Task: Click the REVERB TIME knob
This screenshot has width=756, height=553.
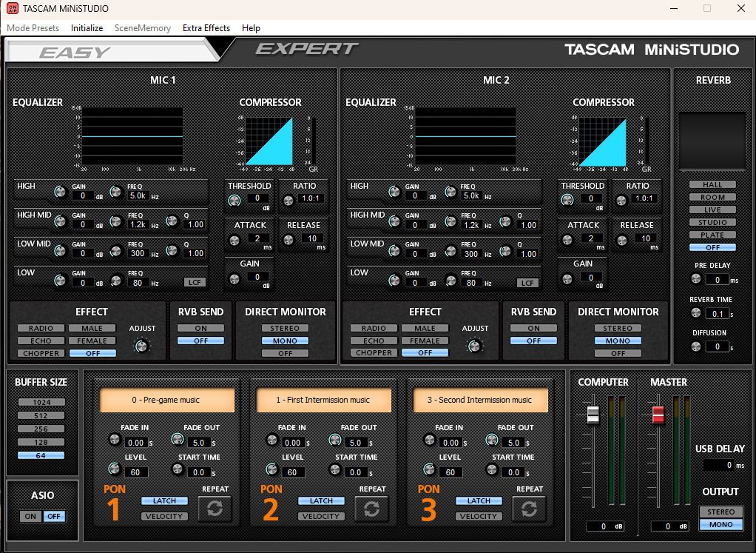Action: click(x=696, y=312)
